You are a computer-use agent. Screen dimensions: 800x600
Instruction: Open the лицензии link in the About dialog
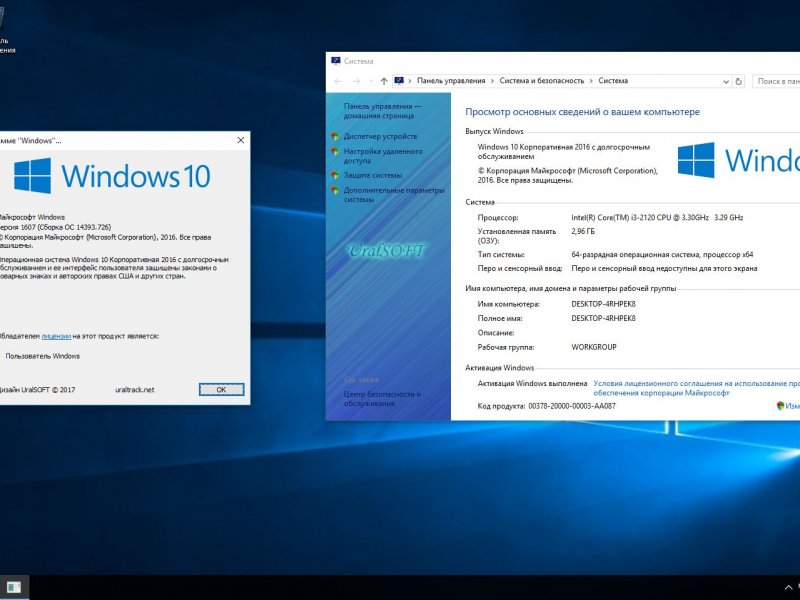tap(56, 336)
